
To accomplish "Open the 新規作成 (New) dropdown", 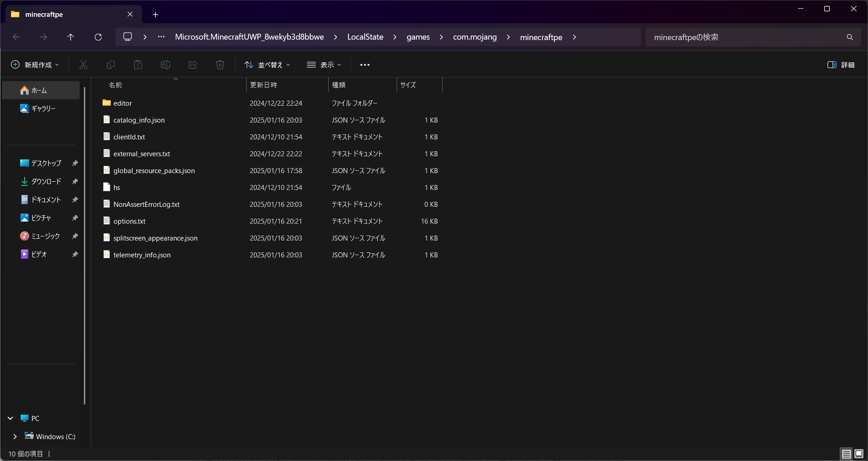I will point(35,65).
